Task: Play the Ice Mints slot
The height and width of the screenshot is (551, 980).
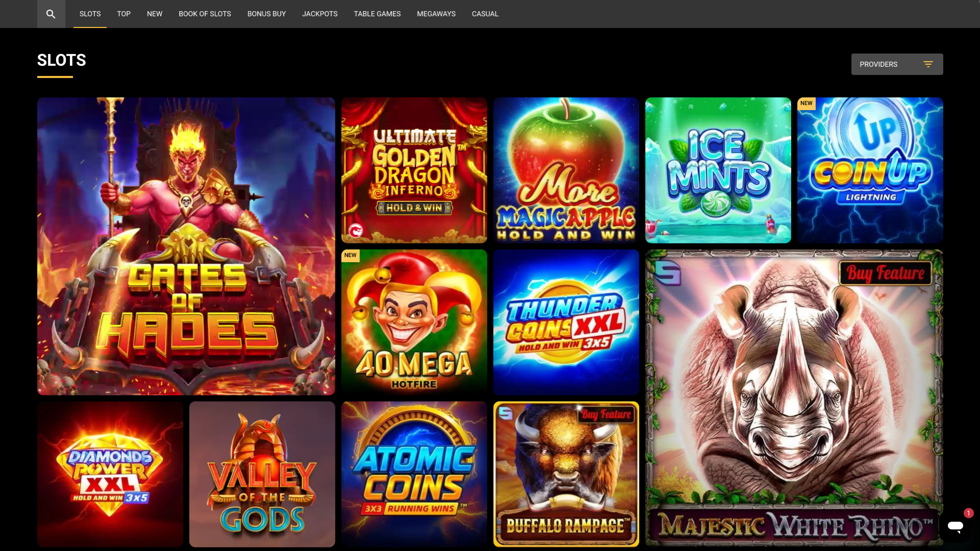Action: tap(718, 170)
